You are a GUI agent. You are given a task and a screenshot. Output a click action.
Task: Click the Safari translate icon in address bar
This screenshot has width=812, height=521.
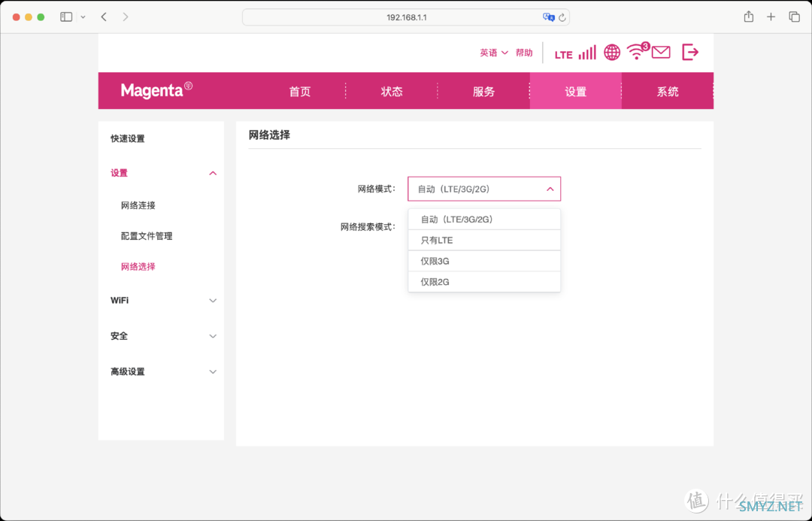(x=548, y=17)
